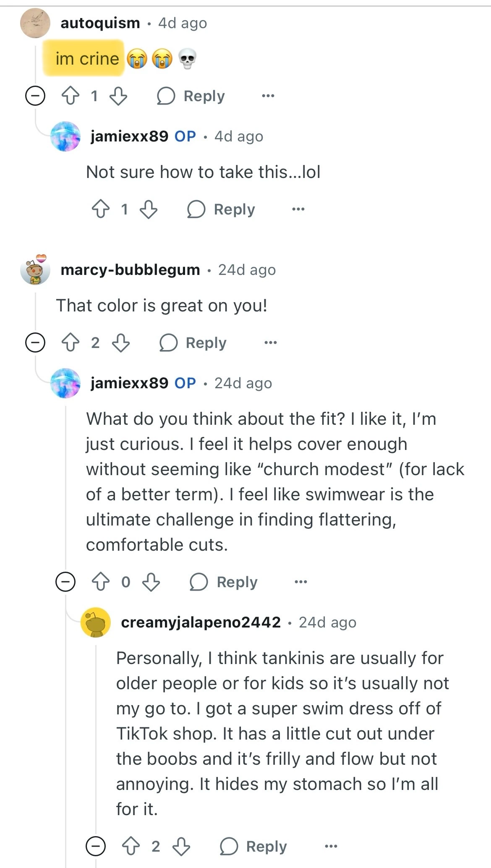
Task: Reply to autoquism's "im crine" comment
Action: point(191,96)
